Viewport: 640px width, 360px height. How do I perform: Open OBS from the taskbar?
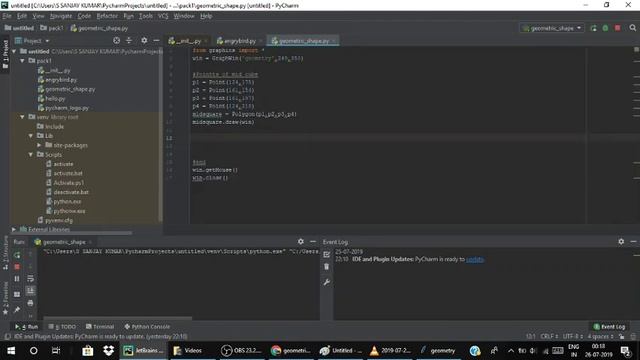[x=241, y=351]
